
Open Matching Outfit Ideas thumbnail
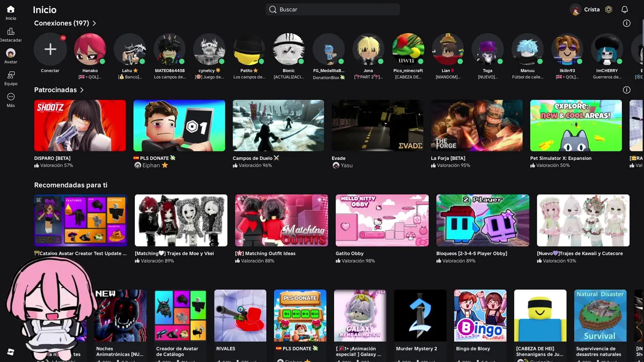[282, 220]
